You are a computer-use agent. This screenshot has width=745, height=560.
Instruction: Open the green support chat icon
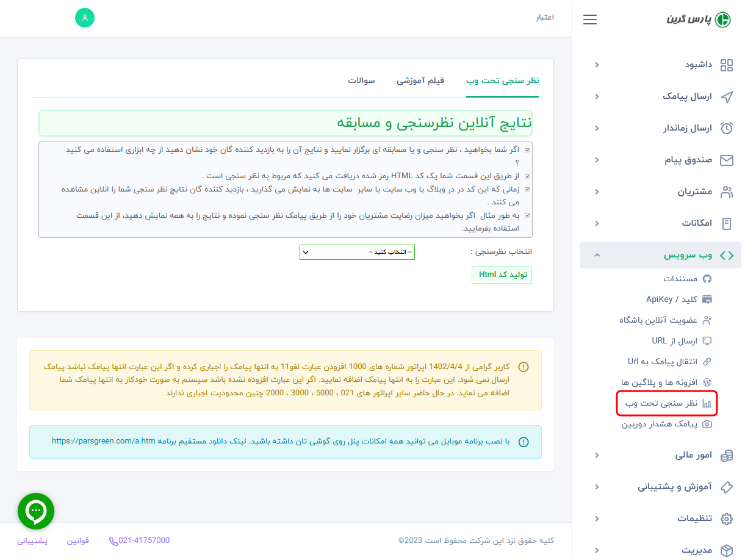(x=36, y=511)
